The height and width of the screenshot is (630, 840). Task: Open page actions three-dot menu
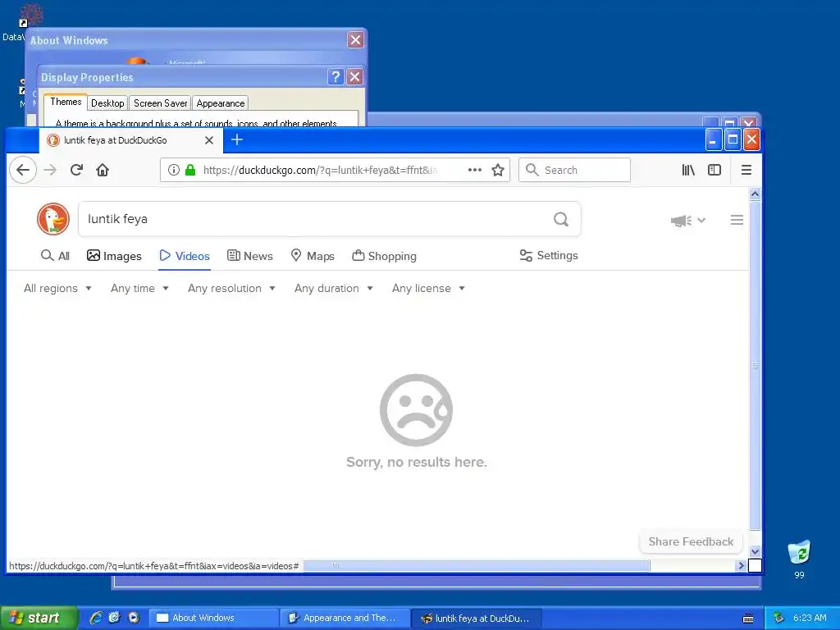[x=475, y=170]
